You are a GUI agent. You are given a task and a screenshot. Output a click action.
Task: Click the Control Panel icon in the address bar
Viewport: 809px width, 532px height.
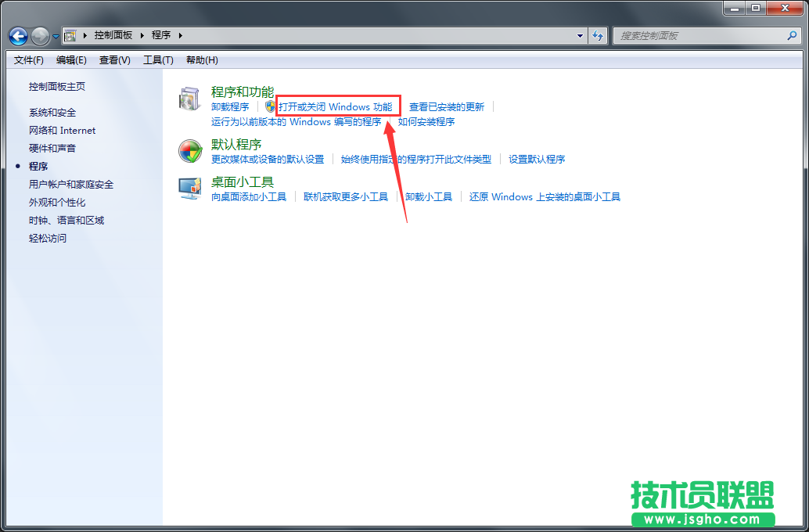69,35
